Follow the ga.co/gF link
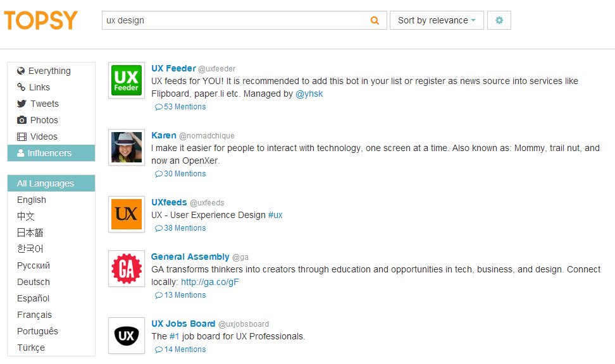The height and width of the screenshot is (364, 615). (x=209, y=282)
